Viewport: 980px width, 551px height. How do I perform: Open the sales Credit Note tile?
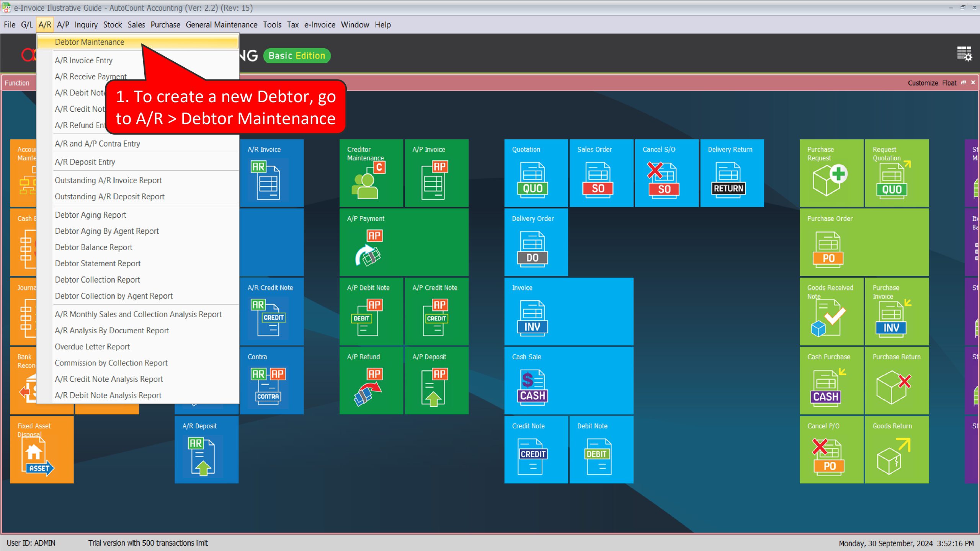536,450
